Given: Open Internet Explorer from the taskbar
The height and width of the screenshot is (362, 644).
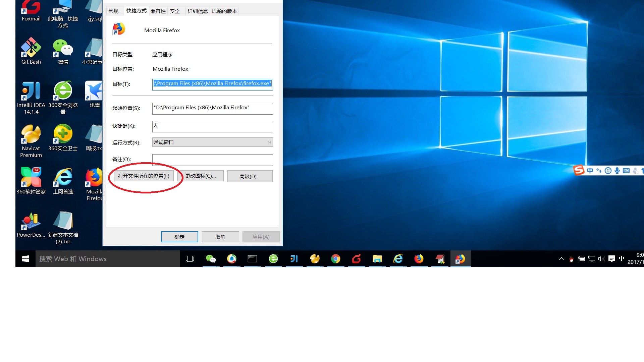Looking at the screenshot, I should (398, 259).
